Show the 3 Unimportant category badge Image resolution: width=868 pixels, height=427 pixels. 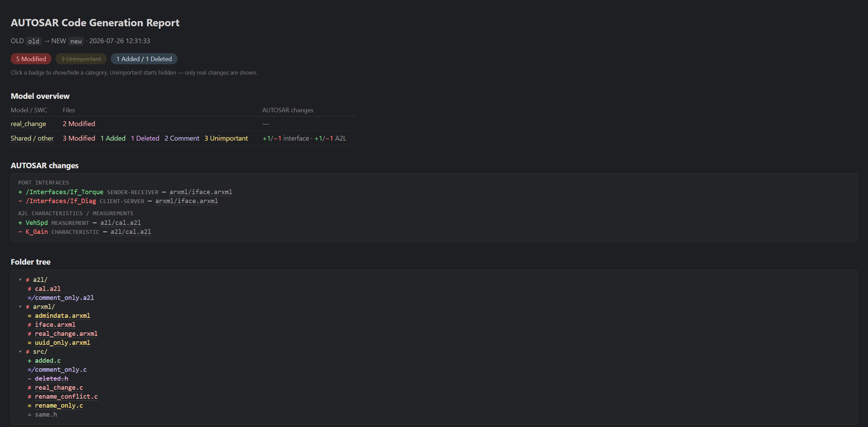[81, 59]
